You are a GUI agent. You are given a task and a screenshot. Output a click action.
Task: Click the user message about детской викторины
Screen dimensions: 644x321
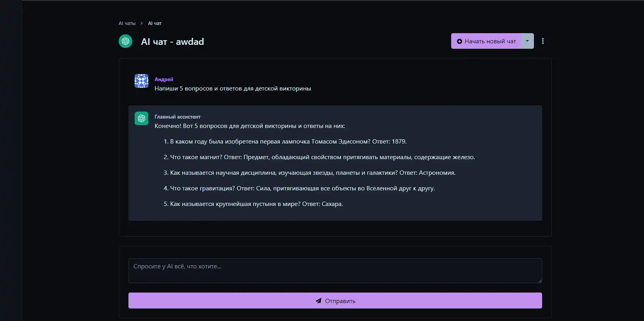tap(233, 89)
